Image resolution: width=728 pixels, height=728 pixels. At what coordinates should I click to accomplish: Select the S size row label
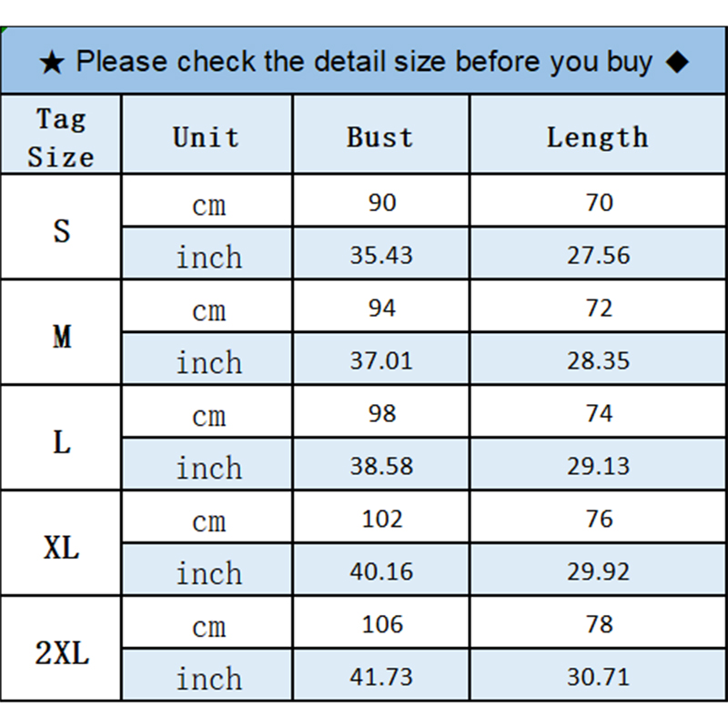coord(61,230)
